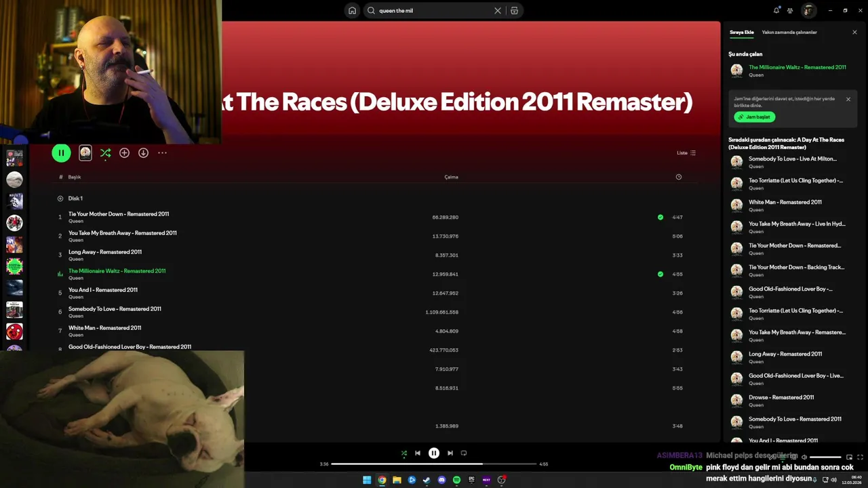Switch to 'Sıraya Ekle' queue tab
This screenshot has width=868, height=488.
741,32
